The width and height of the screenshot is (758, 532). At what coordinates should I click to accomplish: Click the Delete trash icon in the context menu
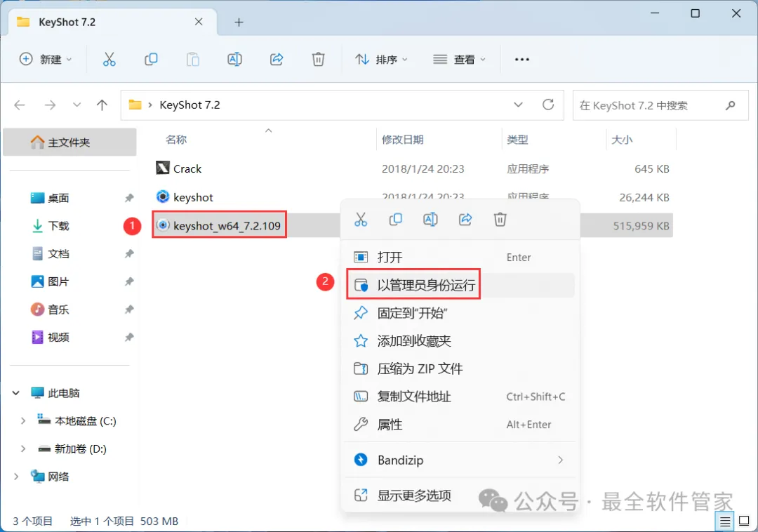pos(500,220)
